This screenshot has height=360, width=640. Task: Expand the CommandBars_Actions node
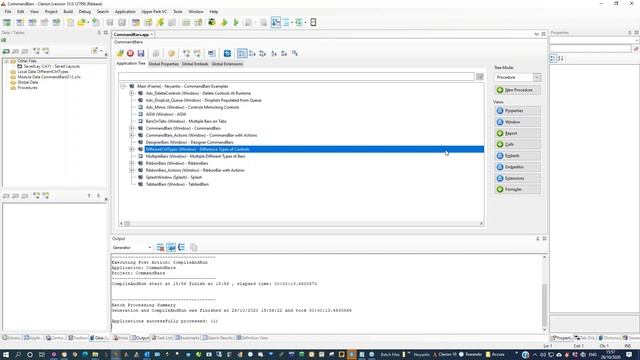132,135
